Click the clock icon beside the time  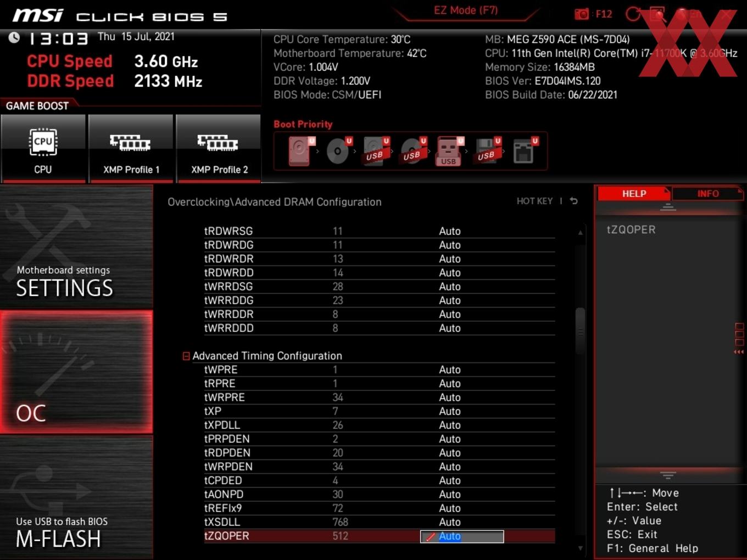(14, 38)
